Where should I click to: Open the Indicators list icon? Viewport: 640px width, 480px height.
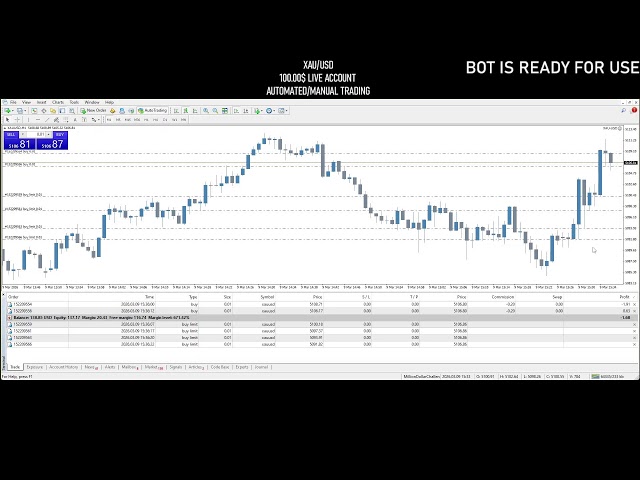coord(257,111)
